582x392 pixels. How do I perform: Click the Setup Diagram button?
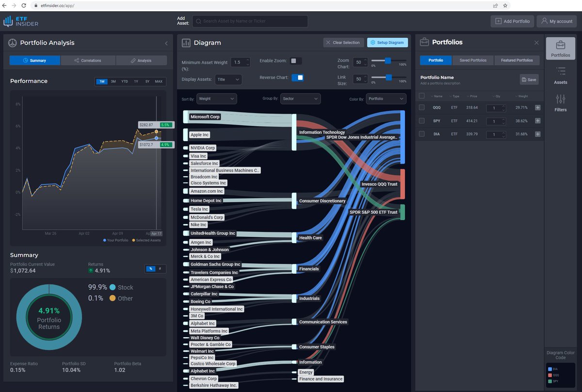(388, 43)
